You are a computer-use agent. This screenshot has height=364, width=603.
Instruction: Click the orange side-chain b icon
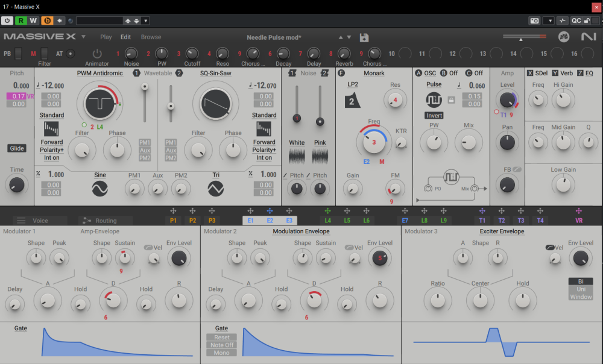click(x=47, y=20)
